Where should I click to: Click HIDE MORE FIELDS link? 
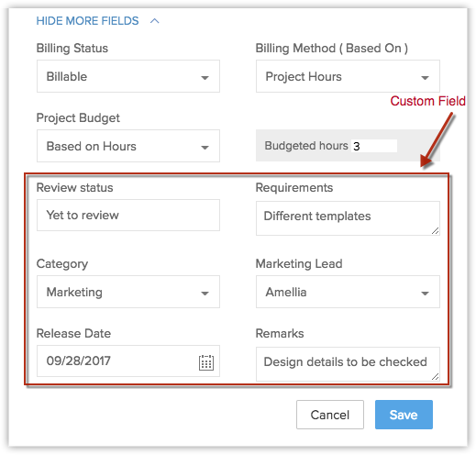pyautogui.click(x=87, y=21)
